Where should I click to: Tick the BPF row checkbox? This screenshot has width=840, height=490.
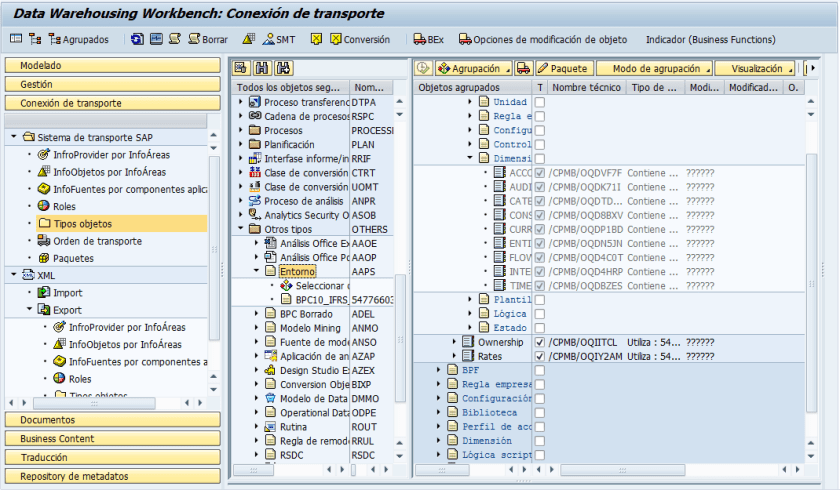point(540,370)
